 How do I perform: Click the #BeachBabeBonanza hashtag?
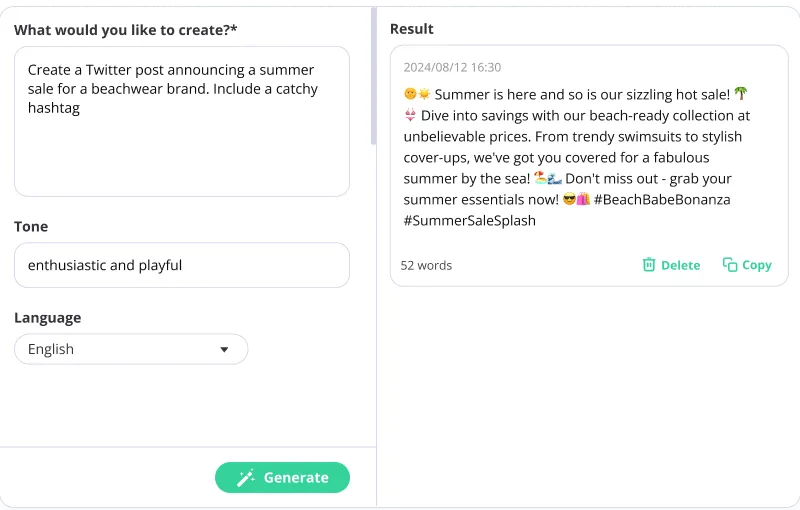click(661, 200)
